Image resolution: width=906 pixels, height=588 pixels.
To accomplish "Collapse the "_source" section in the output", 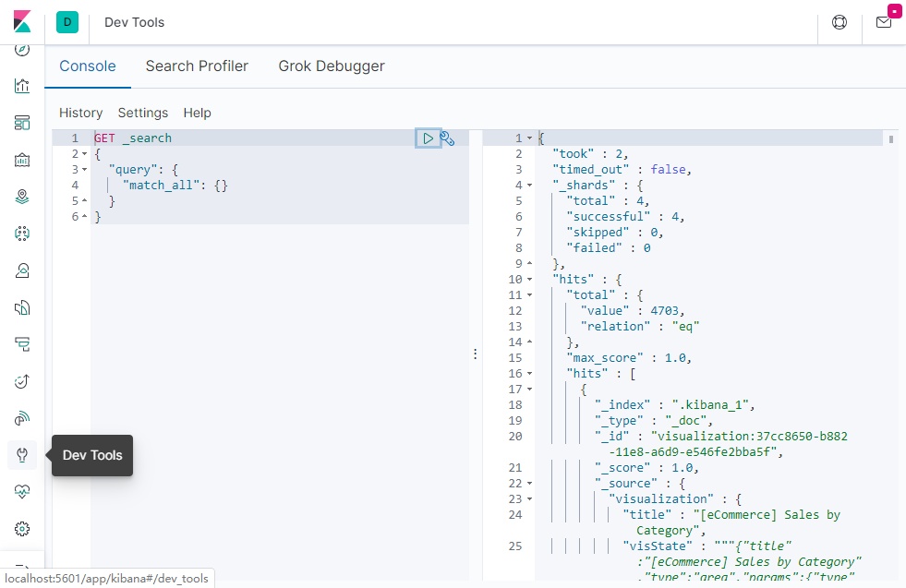I will coord(529,484).
